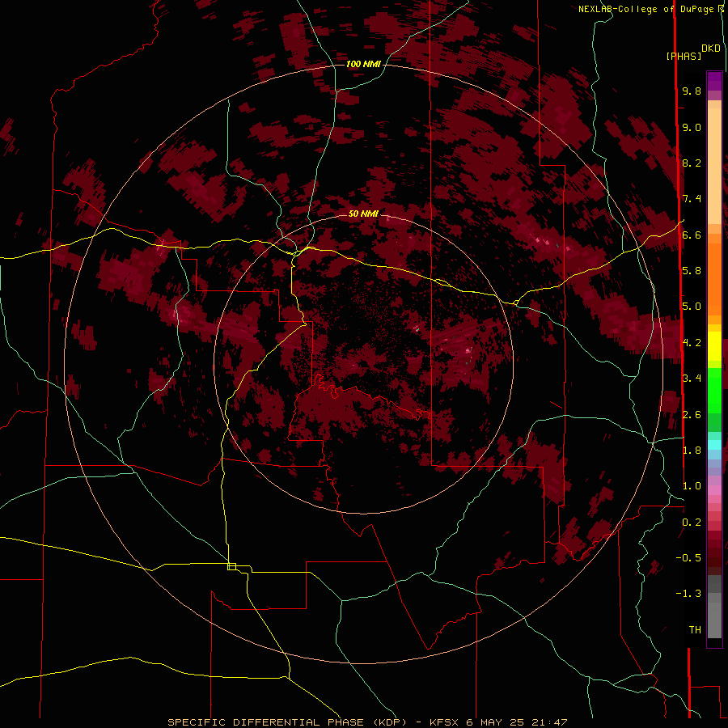Select the -1.3 value on the color scale
The image size is (728, 728).
tap(689, 594)
